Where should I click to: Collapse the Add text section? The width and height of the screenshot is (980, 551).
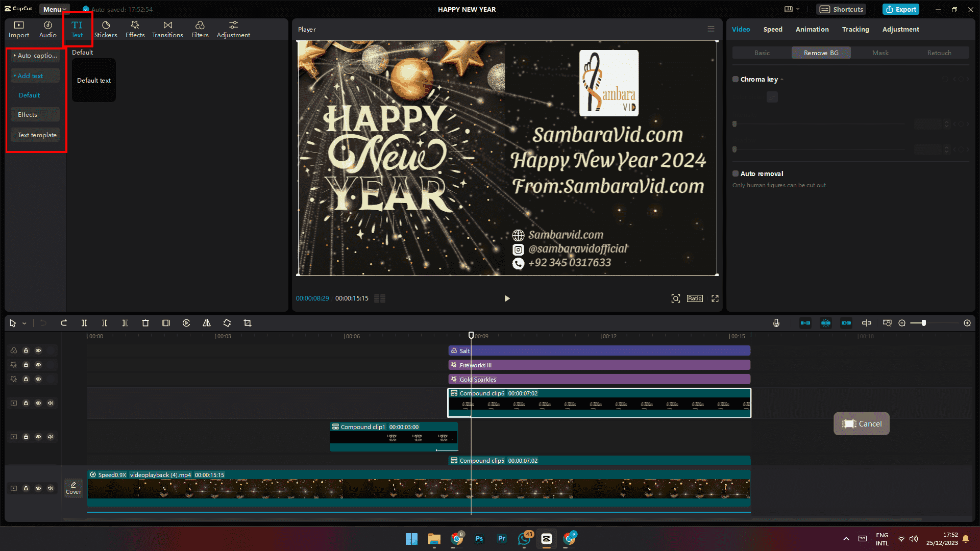click(35, 76)
